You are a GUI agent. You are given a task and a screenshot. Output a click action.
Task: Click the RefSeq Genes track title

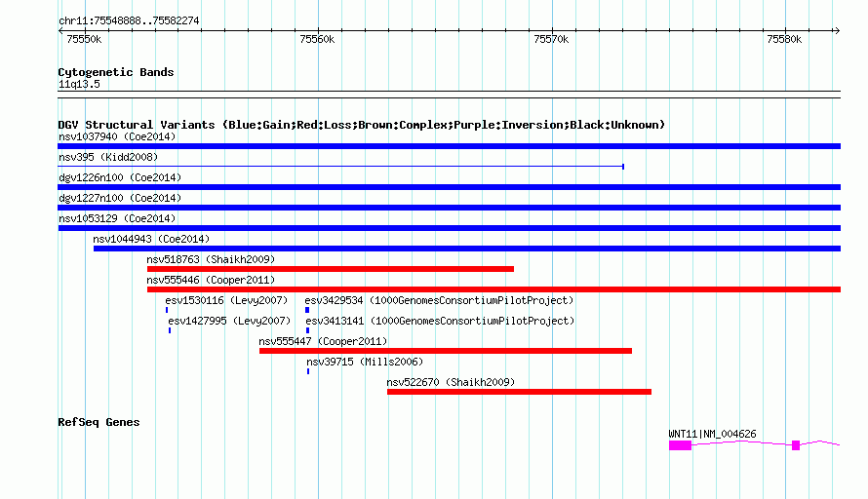(99, 422)
